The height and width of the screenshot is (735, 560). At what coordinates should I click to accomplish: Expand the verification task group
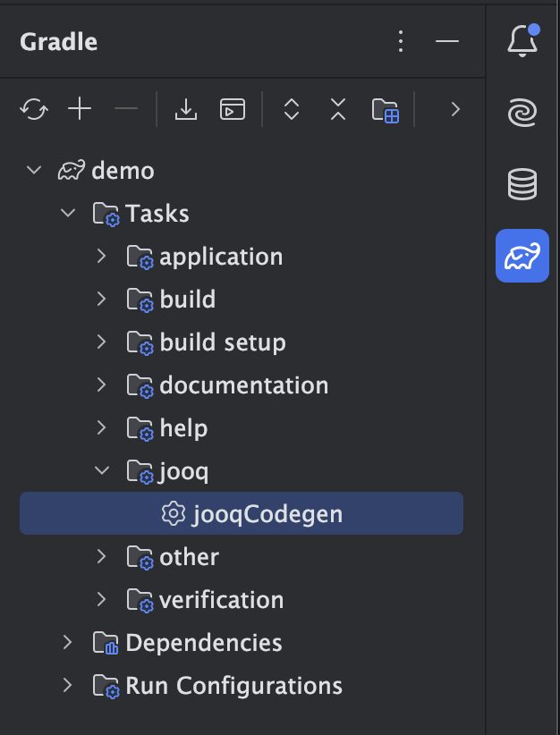(x=101, y=599)
